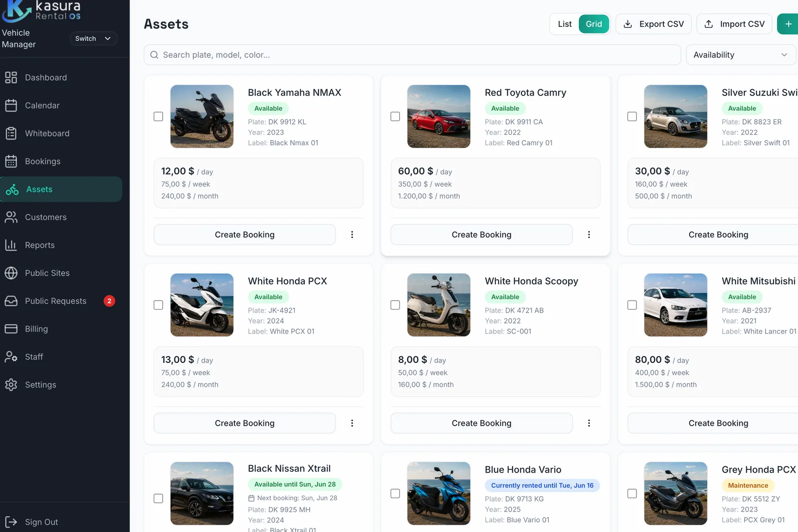Open the Blue Honda Vario thumbnail

click(439, 493)
